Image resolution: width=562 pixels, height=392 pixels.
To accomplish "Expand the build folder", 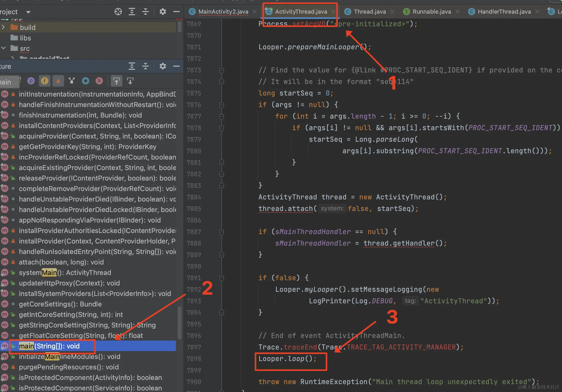I will pos(3,27).
